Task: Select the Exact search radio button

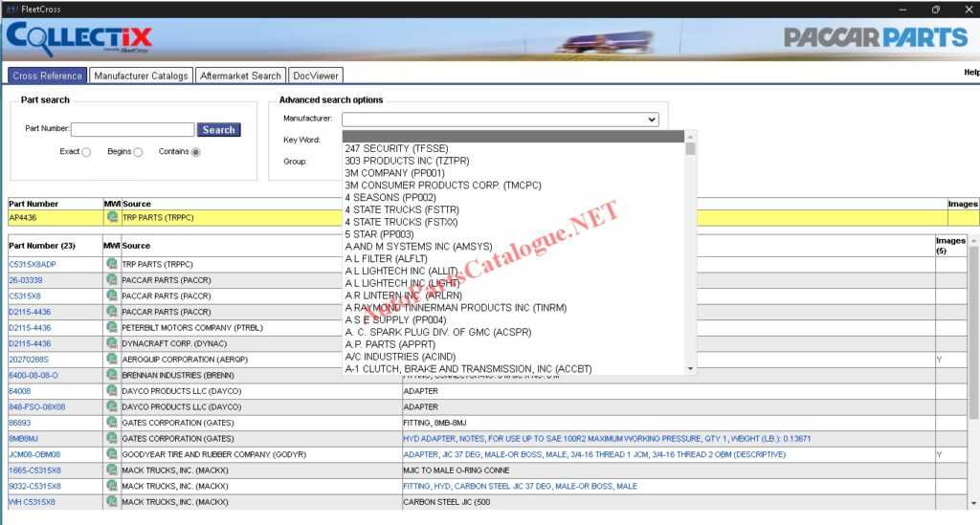Action: (x=86, y=152)
